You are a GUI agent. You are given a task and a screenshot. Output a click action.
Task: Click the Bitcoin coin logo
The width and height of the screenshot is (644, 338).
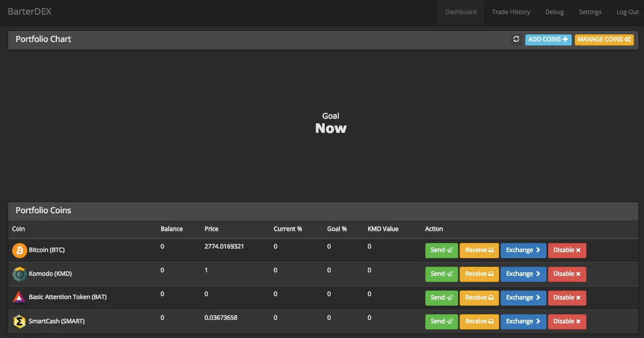click(x=20, y=251)
